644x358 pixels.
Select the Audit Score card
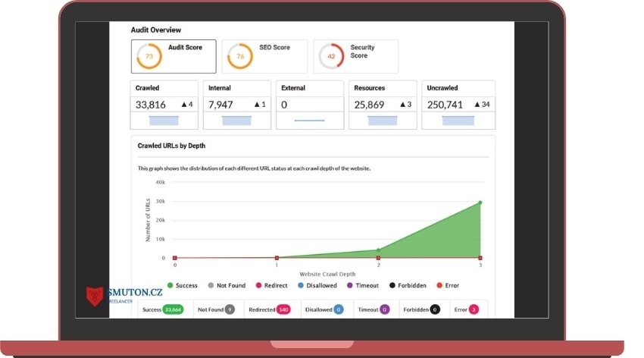pyautogui.click(x=174, y=56)
